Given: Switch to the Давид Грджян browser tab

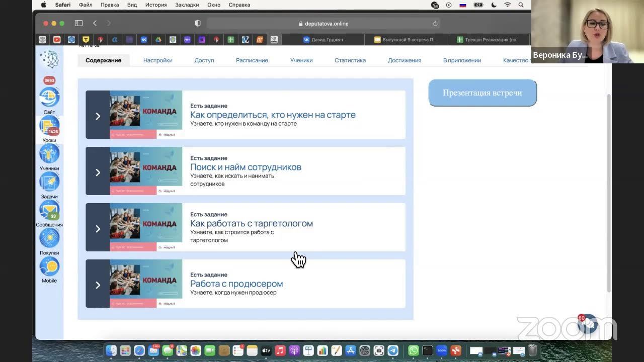Looking at the screenshot, I should (x=323, y=39).
